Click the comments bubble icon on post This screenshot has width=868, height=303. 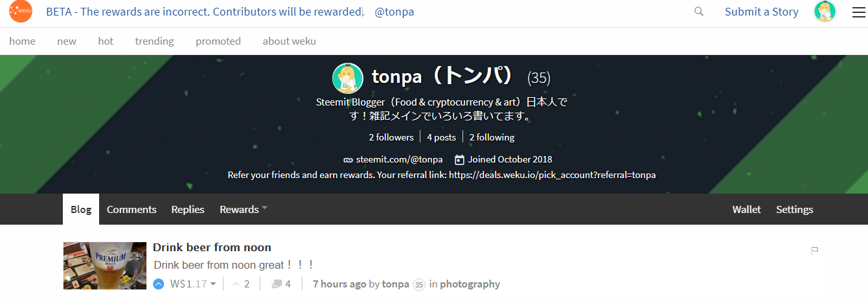277,284
